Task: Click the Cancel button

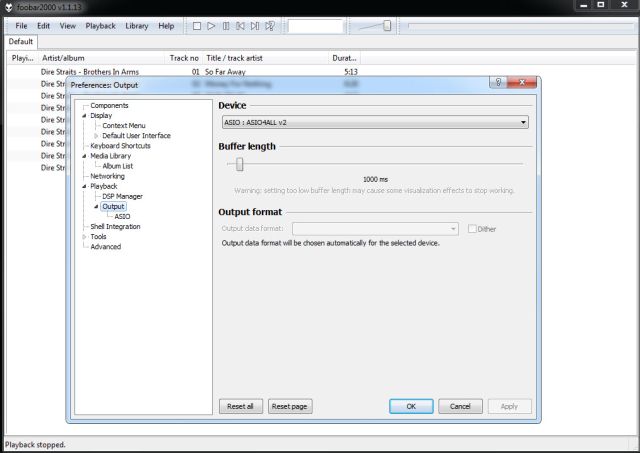Action: click(460, 406)
